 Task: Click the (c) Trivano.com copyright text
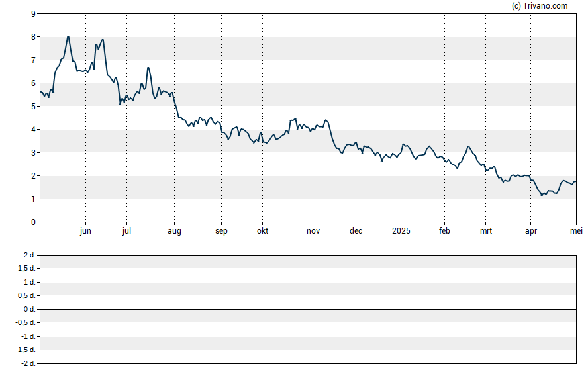pyautogui.click(x=540, y=6)
